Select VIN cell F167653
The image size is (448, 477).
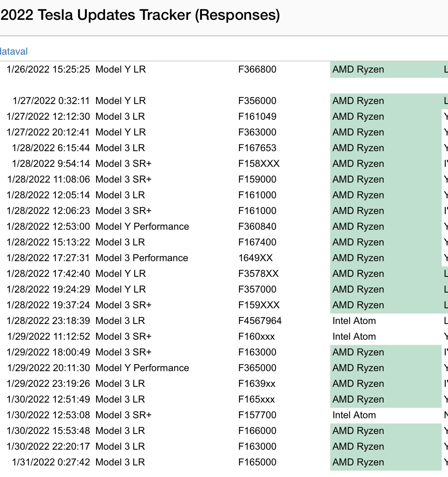[x=257, y=148]
